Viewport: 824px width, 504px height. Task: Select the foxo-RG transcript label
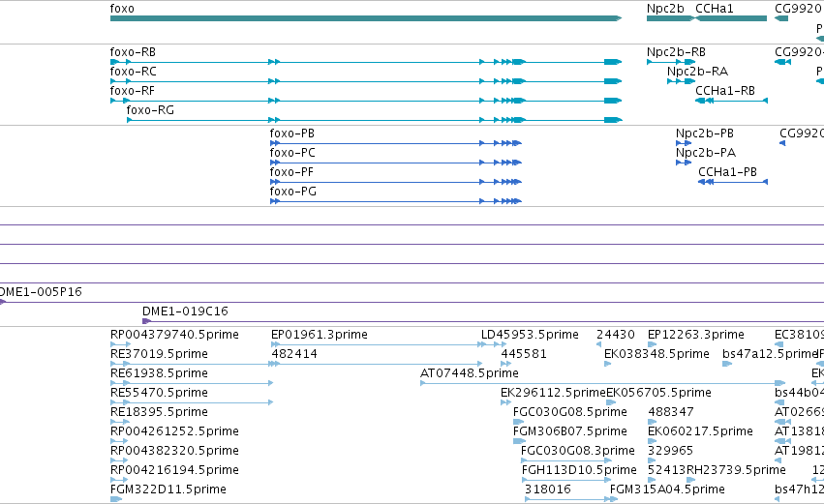(150, 110)
